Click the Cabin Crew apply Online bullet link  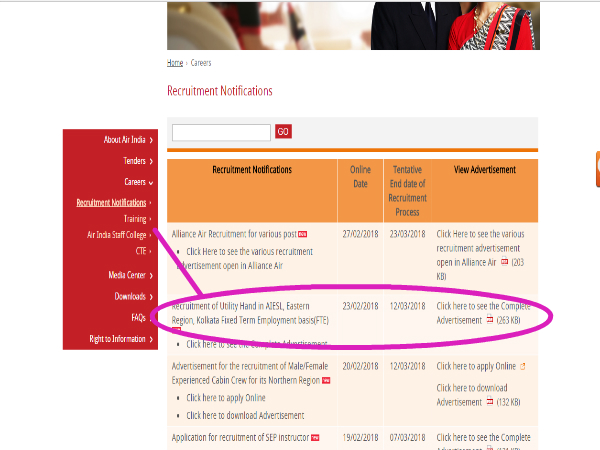click(226, 398)
